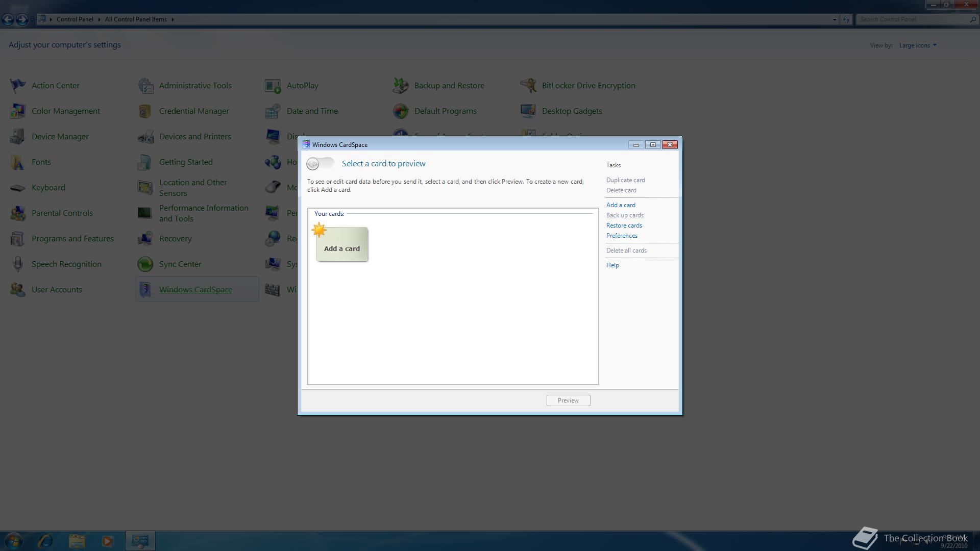Click the Credential Manager label
The image size is (980, 551).
tap(194, 111)
